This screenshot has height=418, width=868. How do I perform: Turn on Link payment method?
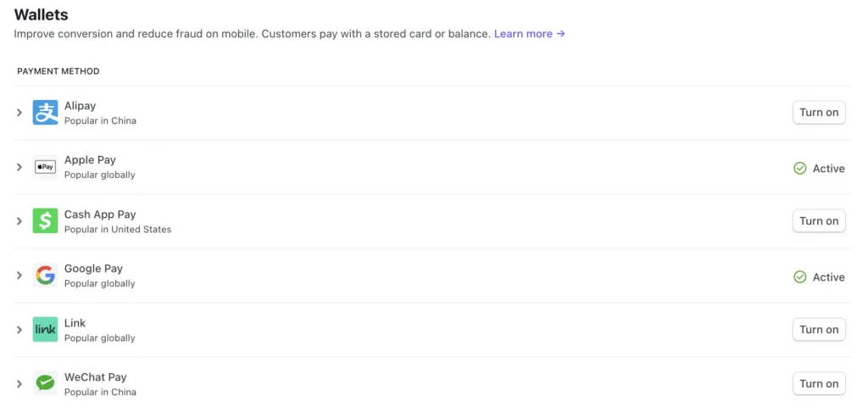(819, 330)
